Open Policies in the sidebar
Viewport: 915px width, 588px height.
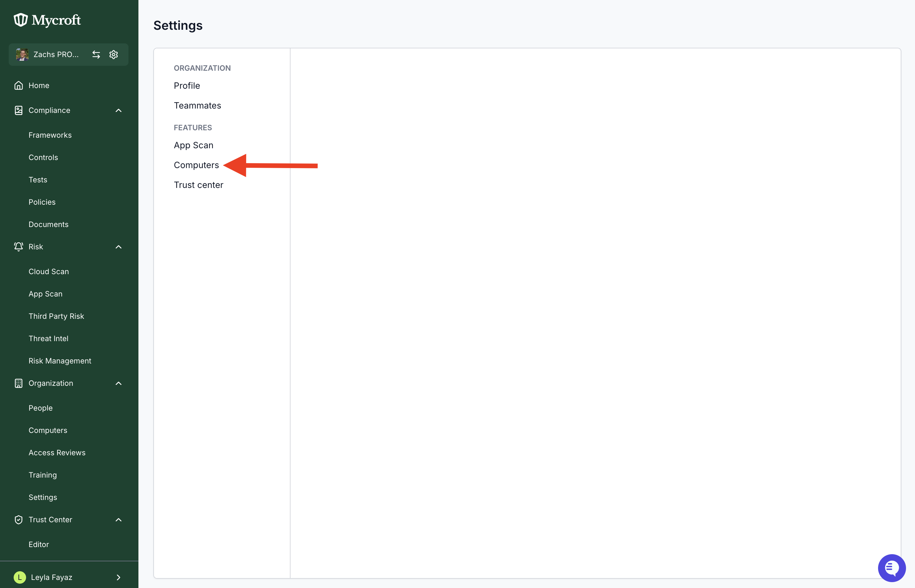coord(42,202)
